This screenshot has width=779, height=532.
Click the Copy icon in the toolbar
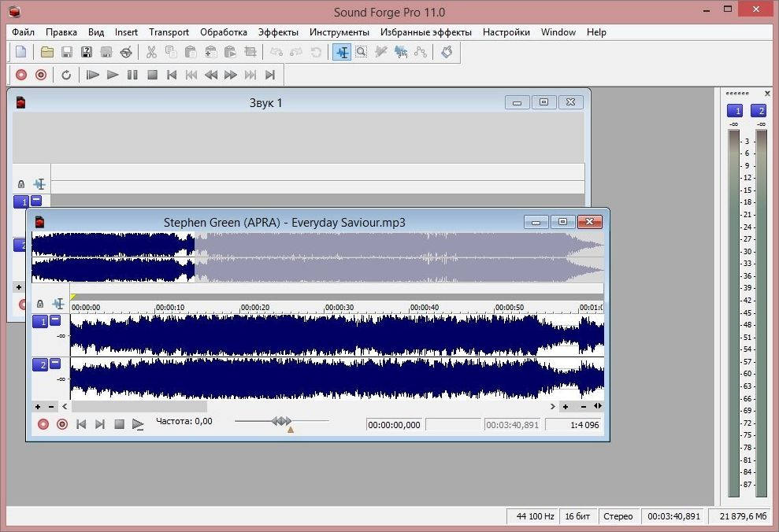coord(171,52)
